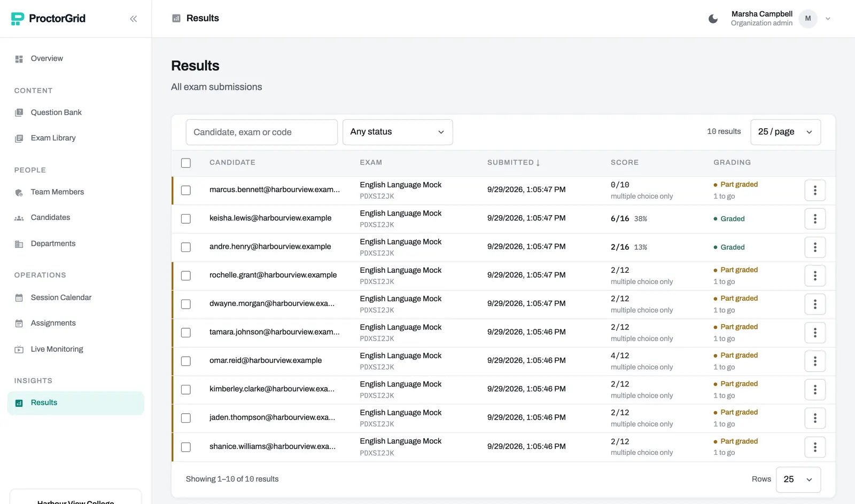Toggle dark mode moon icon
855x504 pixels.
[713, 19]
